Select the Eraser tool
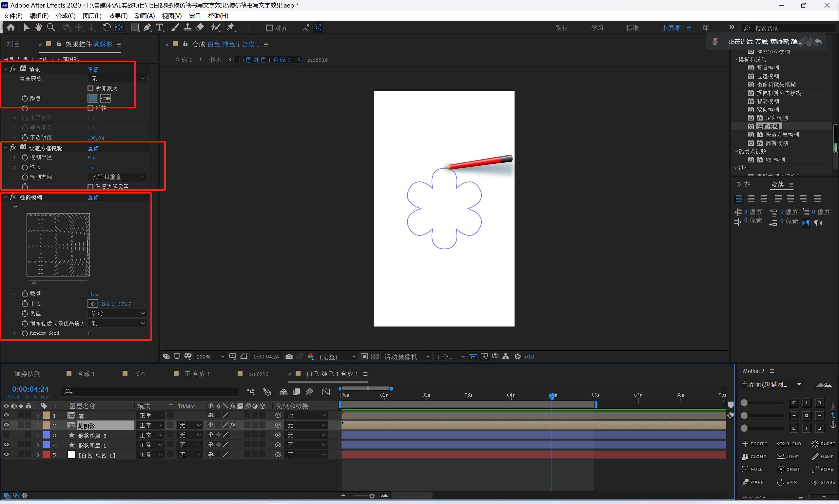The width and height of the screenshot is (839, 504). [x=200, y=28]
